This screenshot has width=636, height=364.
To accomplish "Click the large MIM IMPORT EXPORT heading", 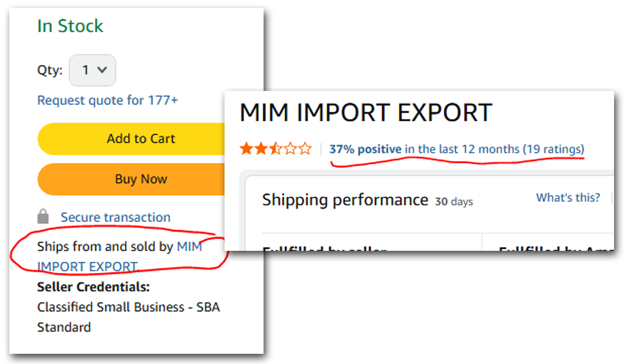I will pos(366,113).
